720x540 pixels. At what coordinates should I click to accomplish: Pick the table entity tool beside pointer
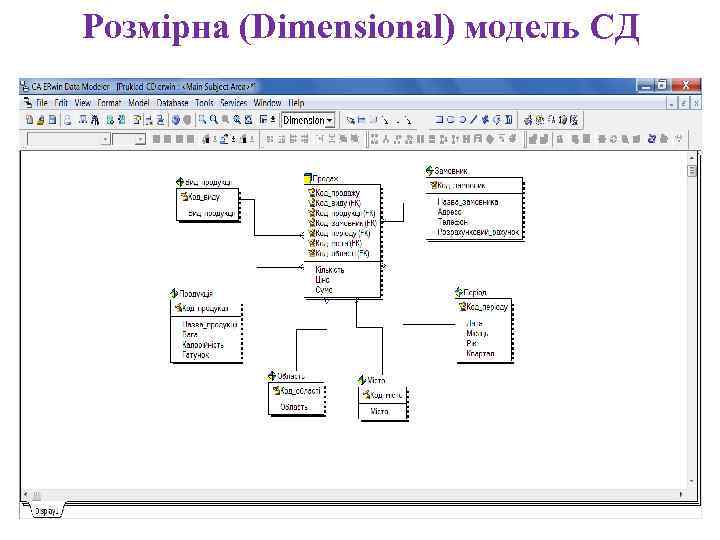[x=362, y=120]
